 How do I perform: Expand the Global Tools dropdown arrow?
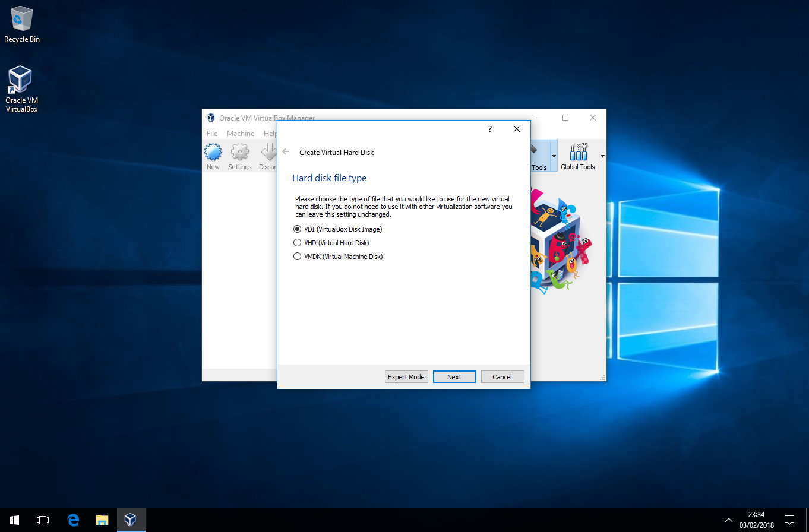click(602, 156)
